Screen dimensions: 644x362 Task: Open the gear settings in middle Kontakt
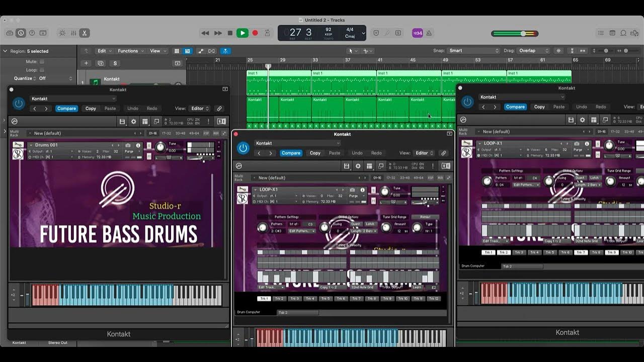pyautogui.click(x=358, y=166)
